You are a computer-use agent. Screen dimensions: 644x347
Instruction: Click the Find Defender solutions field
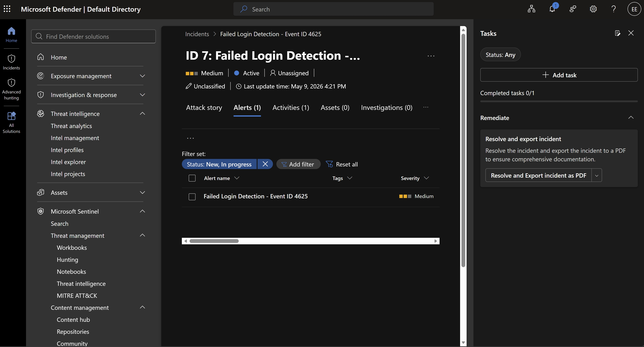[93, 36]
